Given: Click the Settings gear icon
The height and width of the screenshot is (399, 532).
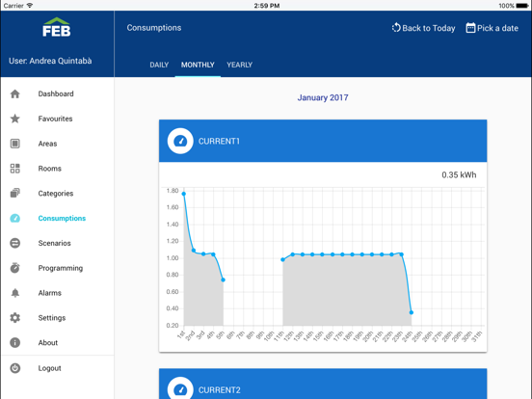Looking at the screenshot, I should click(14, 318).
